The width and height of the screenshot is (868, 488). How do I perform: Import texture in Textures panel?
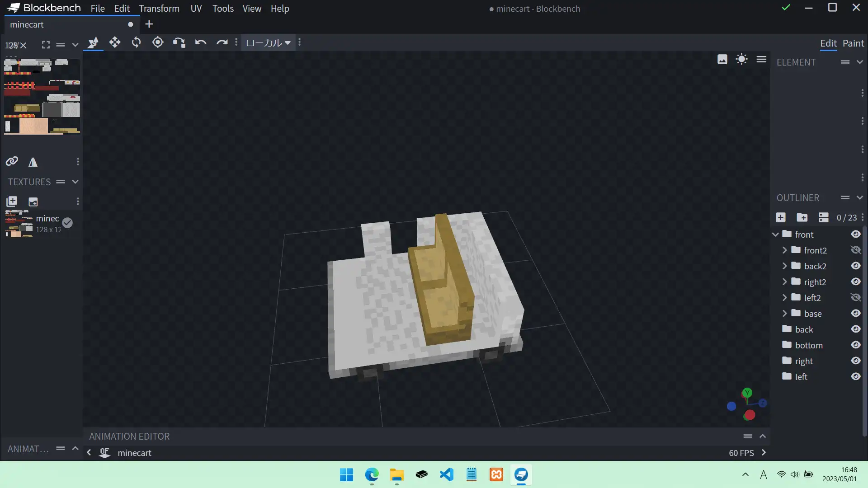coord(12,202)
